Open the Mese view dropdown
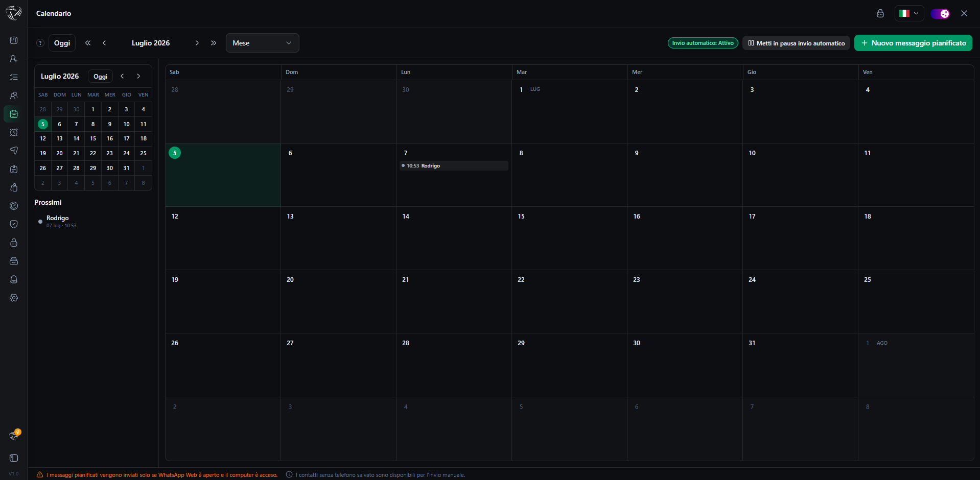 click(x=262, y=43)
